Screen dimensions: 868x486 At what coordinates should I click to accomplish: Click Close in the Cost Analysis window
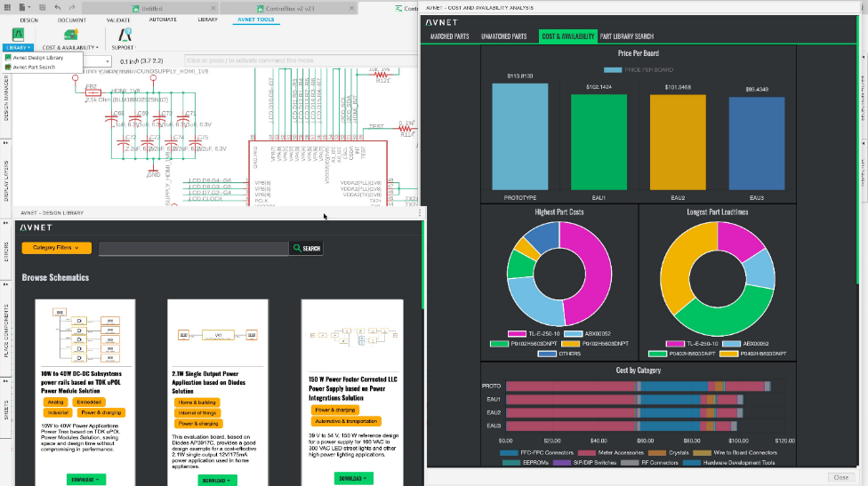coord(841,477)
